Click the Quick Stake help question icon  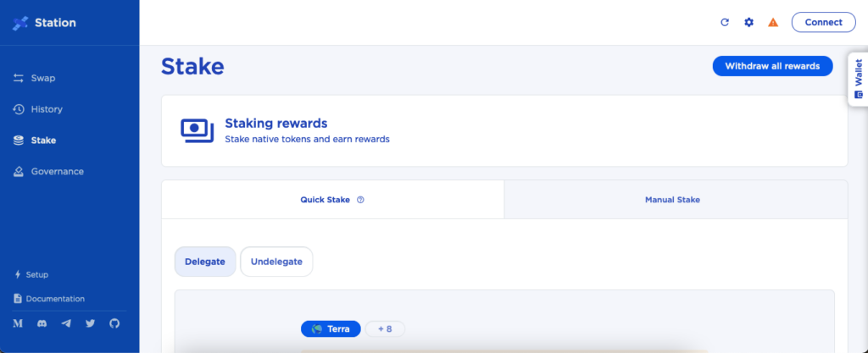click(360, 200)
